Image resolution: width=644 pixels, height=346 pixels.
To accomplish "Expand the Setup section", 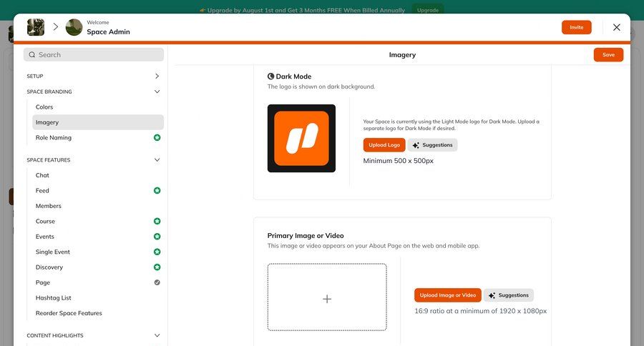I will point(157,76).
